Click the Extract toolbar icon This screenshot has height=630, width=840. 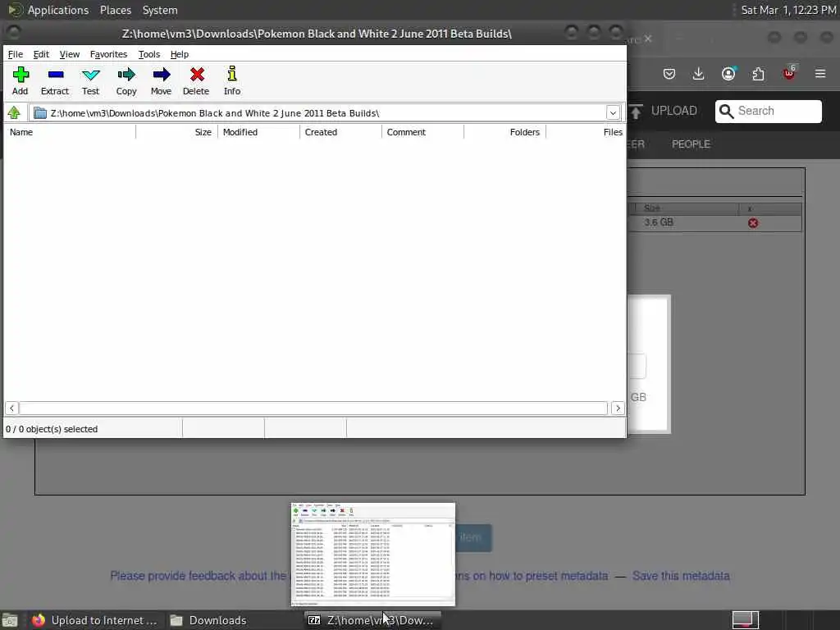55,75
